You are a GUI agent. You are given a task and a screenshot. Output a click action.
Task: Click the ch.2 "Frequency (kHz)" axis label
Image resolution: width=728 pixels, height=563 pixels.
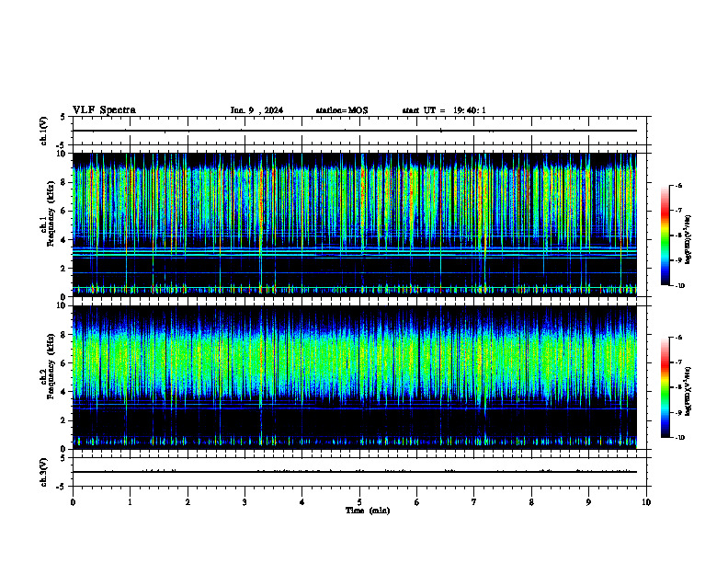(51, 366)
